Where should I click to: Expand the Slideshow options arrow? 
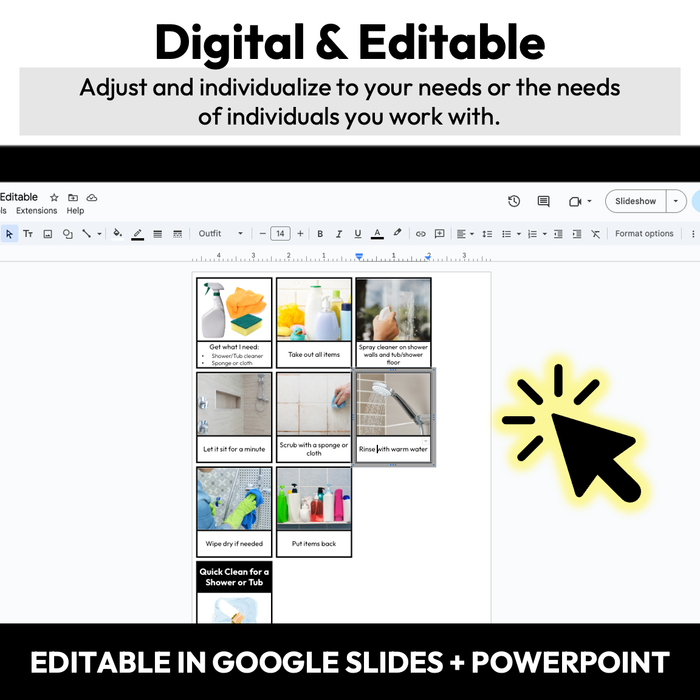[676, 201]
